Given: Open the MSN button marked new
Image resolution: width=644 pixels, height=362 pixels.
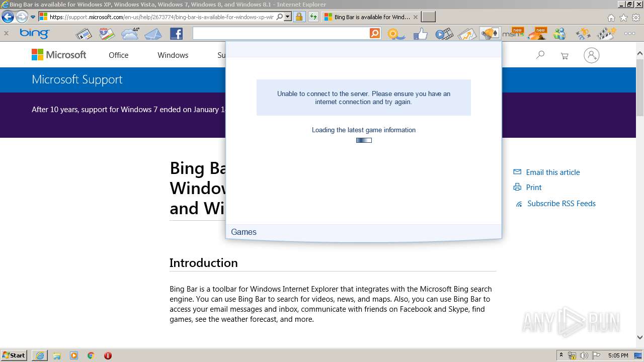Looking at the screenshot, I should (x=513, y=34).
